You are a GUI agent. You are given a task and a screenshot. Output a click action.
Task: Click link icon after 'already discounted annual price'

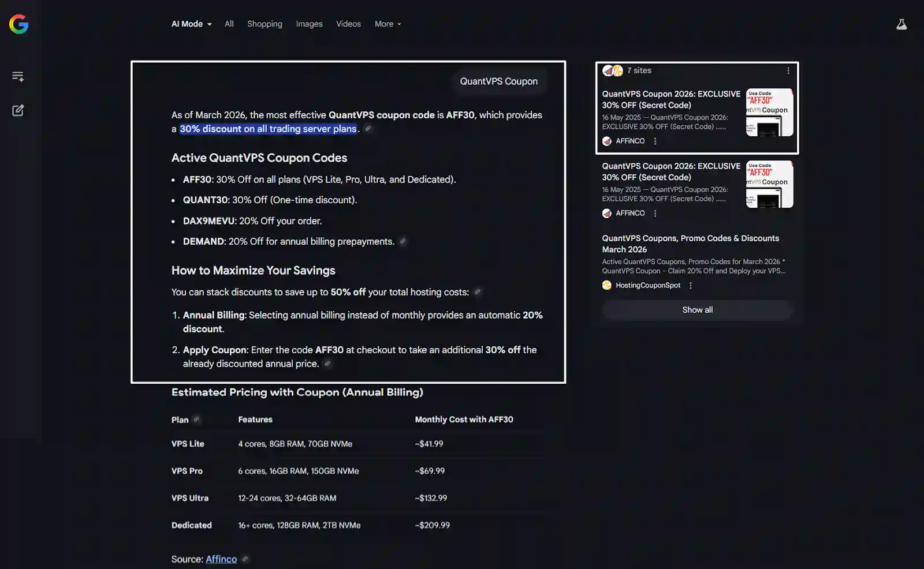click(327, 364)
